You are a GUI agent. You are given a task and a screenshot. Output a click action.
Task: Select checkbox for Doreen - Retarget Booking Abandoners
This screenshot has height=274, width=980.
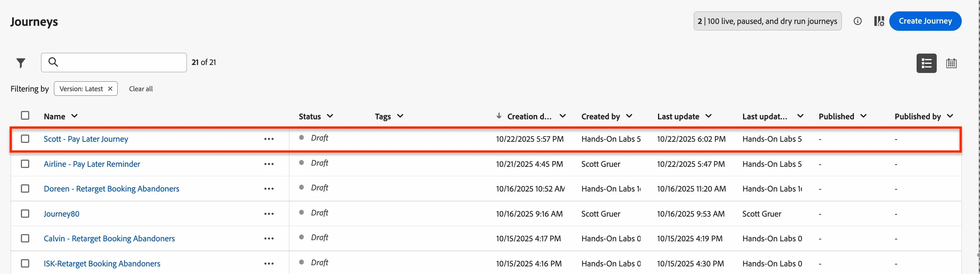point(25,188)
